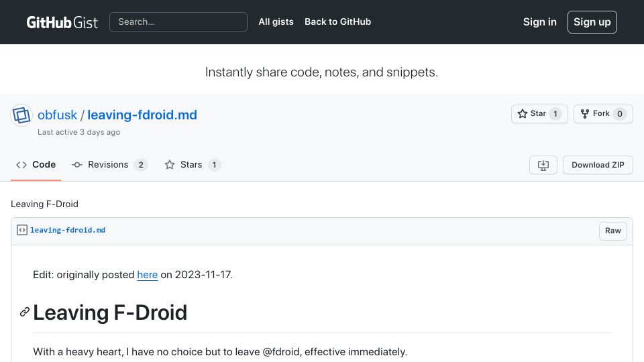Click the 'Leaving F-Droid' gist description text

coord(44,204)
